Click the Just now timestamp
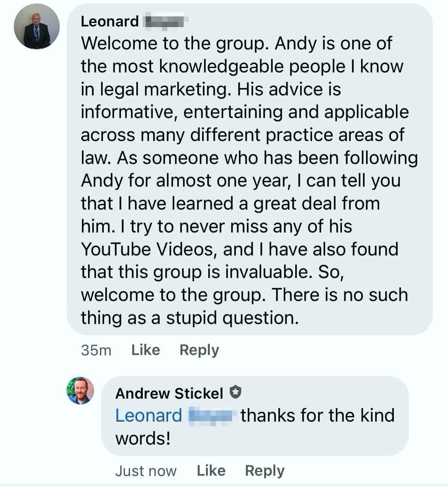Screen dimensions: 448x486 click(x=146, y=471)
